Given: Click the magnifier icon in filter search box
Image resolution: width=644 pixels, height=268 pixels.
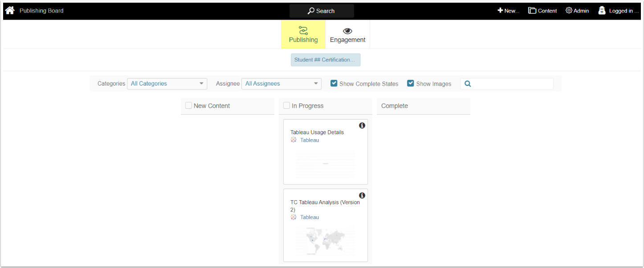Looking at the screenshot, I should point(468,84).
